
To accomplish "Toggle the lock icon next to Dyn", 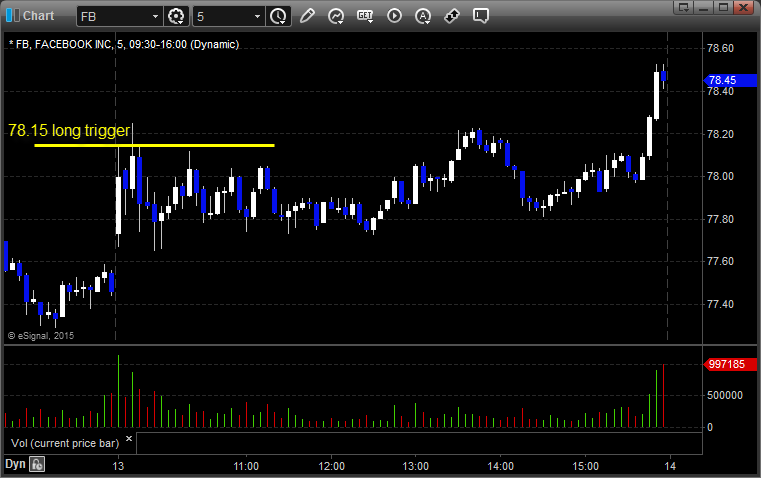I will pos(37,464).
